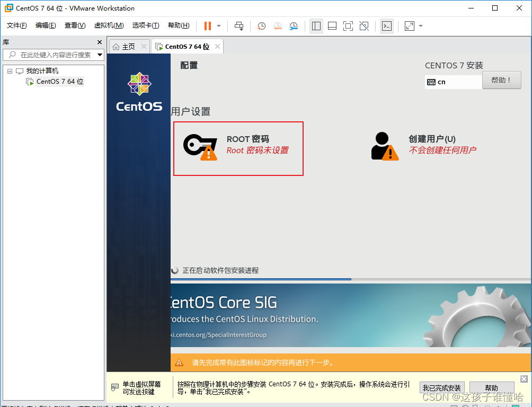Collapse the 我的计算机 tree node
The width and height of the screenshot is (532, 407).
(10, 72)
